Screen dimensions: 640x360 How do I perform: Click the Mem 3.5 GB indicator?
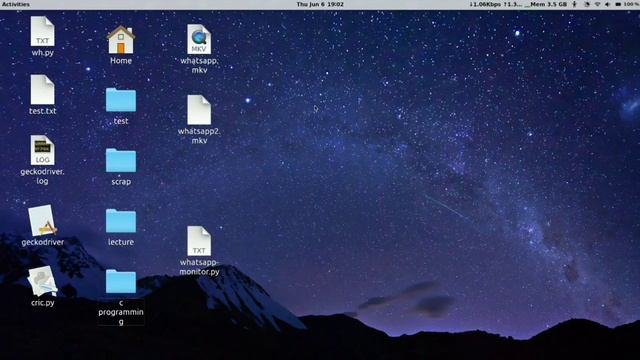547,4
